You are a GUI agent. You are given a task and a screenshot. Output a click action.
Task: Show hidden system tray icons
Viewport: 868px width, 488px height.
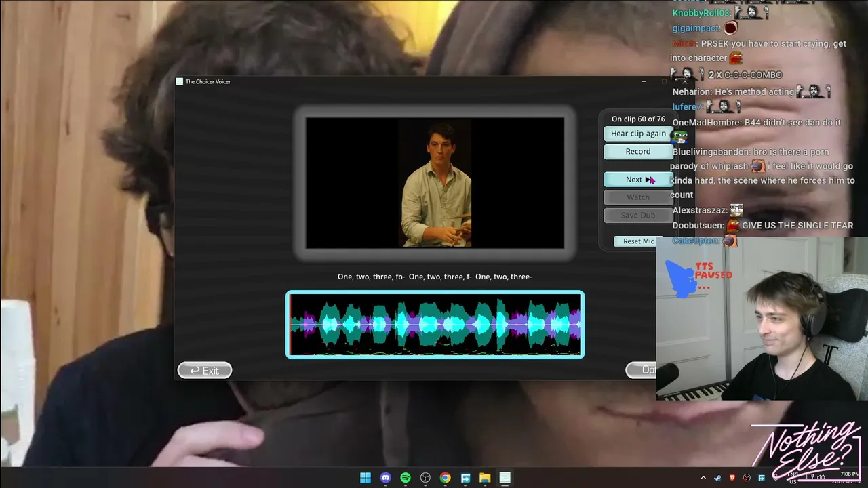tap(703, 478)
